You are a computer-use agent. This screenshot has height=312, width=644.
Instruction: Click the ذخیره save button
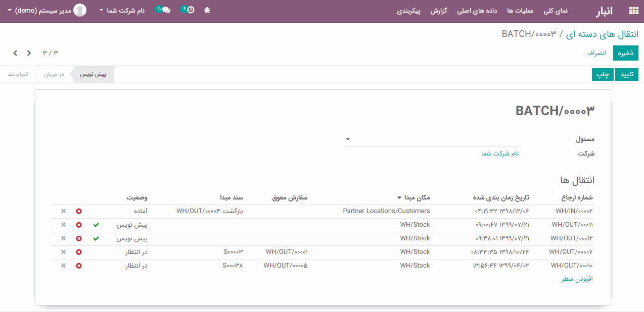[626, 53]
